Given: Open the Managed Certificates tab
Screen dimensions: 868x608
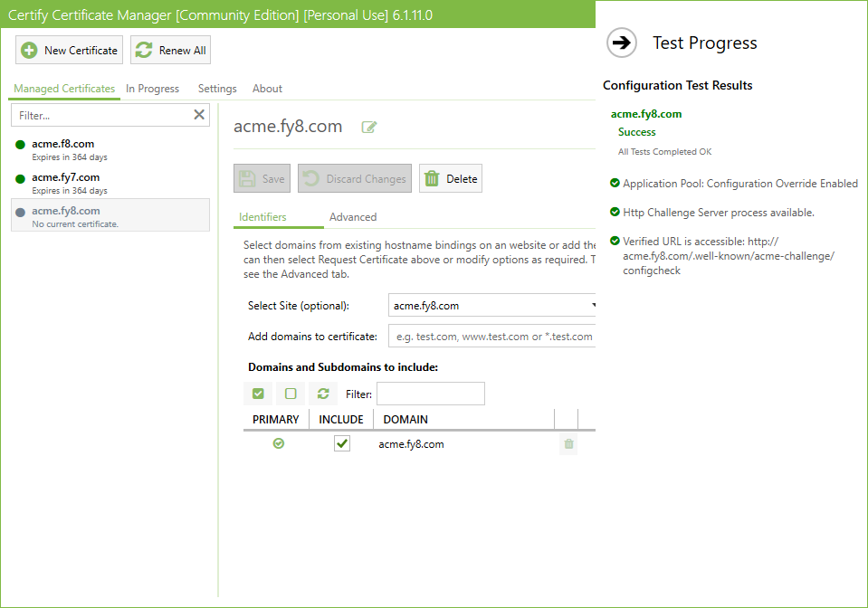Looking at the screenshot, I should [x=64, y=89].
